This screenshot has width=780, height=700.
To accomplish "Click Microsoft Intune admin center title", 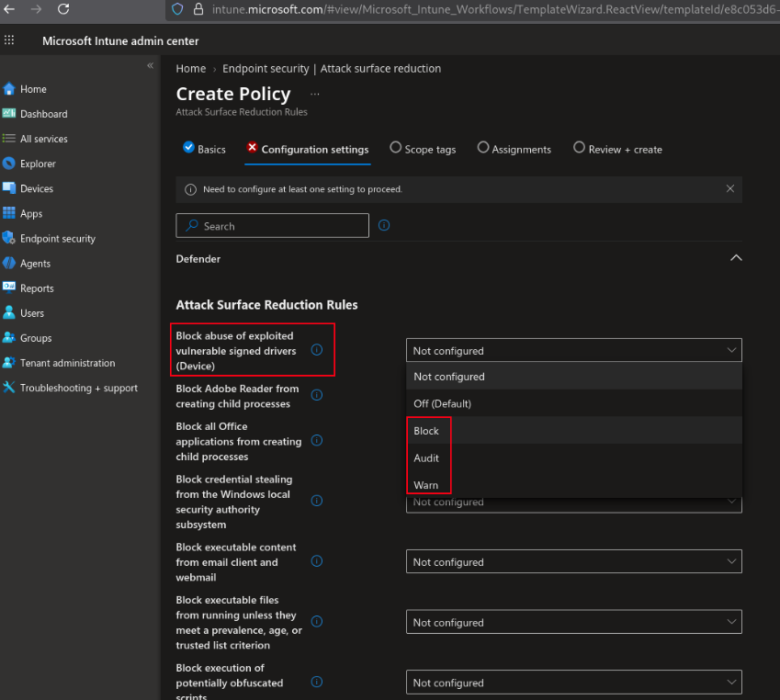I will [x=120, y=40].
